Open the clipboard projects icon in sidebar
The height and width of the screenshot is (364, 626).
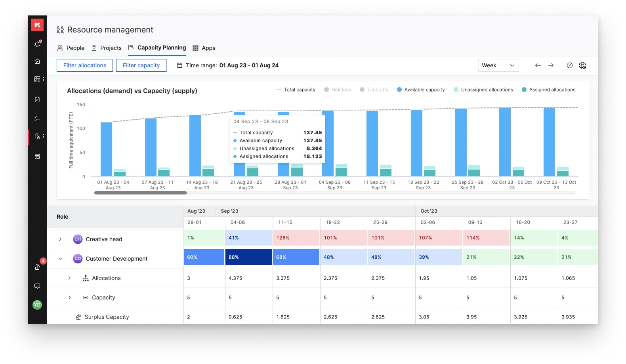click(37, 99)
